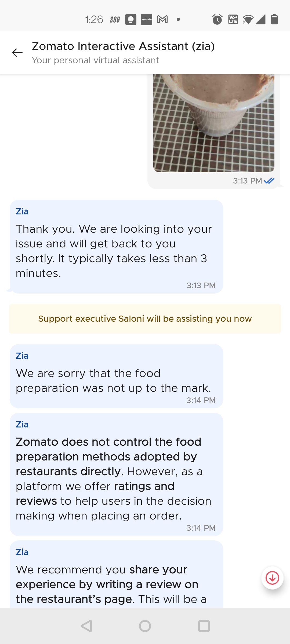Tap the battery icon in status bar
This screenshot has width=290, height=644.
[274, 20]
